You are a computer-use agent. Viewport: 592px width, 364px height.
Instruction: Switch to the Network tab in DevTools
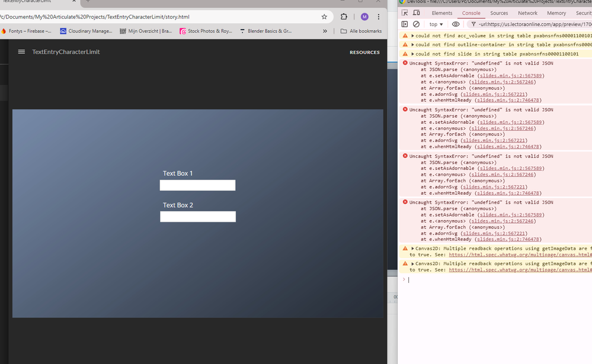click(527, 13)
